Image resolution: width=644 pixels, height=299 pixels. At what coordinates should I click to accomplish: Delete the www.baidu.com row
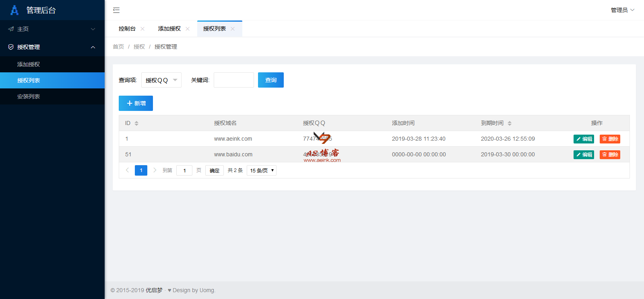click(610, 155)
